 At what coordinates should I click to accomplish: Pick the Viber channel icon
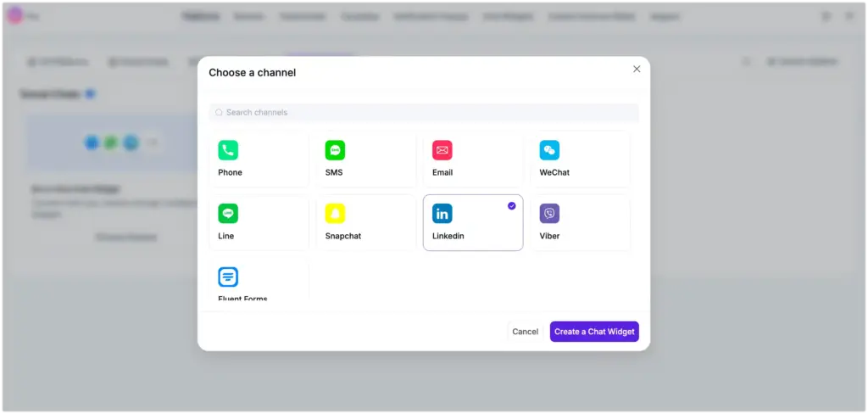coord(549,214)
